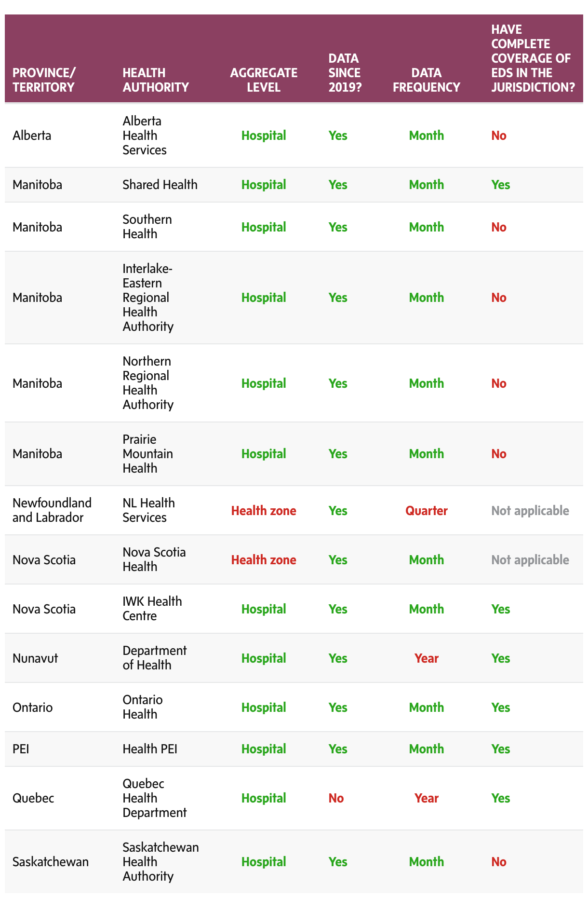The width and height of the screenshot is (588, 898).
Task: Select the IWK Health Centre cell
Action: [152, 609]
